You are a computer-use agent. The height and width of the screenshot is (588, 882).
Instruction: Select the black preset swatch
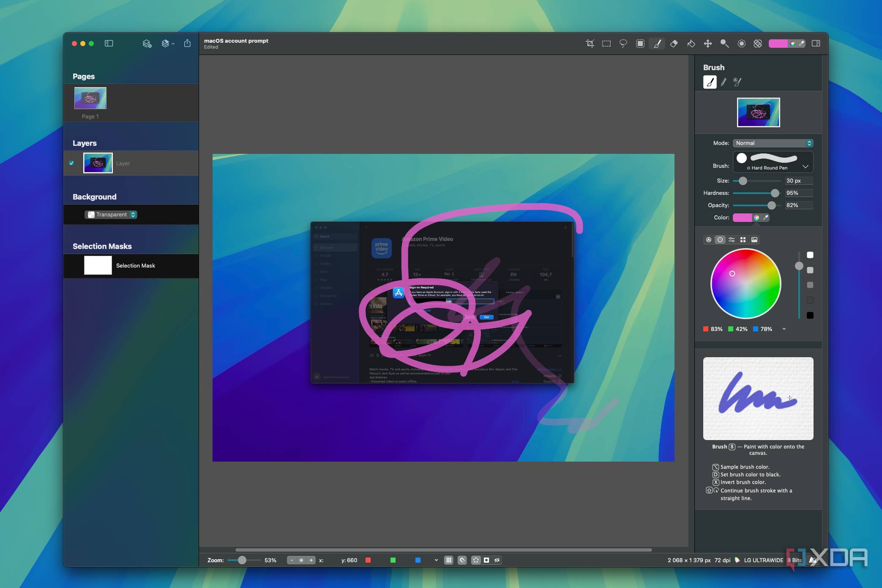click(810, 315)
